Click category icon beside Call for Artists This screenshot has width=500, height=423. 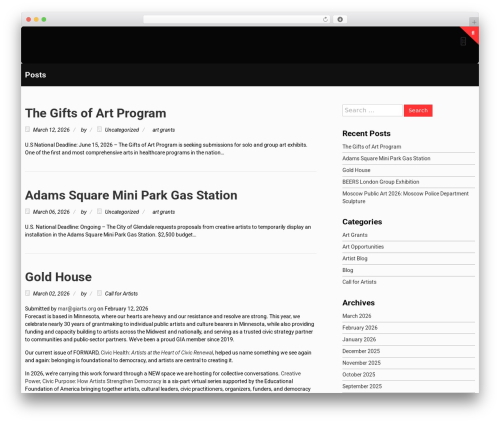point(99,293)
